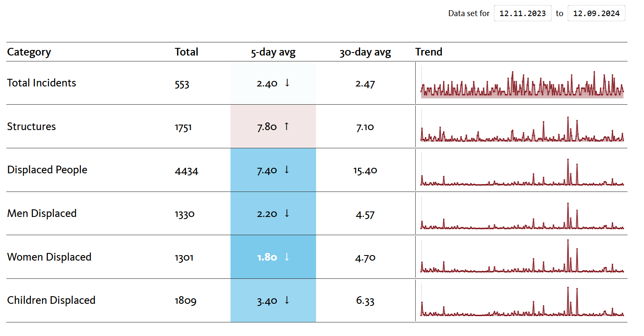Click the up arrow in Structures row
The image size is (644, 336).
click(287, 126)
